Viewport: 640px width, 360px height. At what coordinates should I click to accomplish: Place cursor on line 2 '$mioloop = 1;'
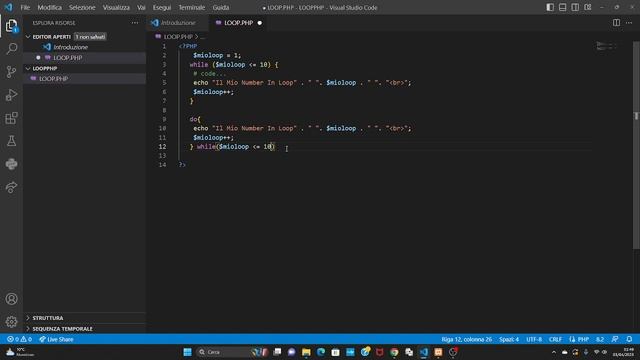coord(217,55)
